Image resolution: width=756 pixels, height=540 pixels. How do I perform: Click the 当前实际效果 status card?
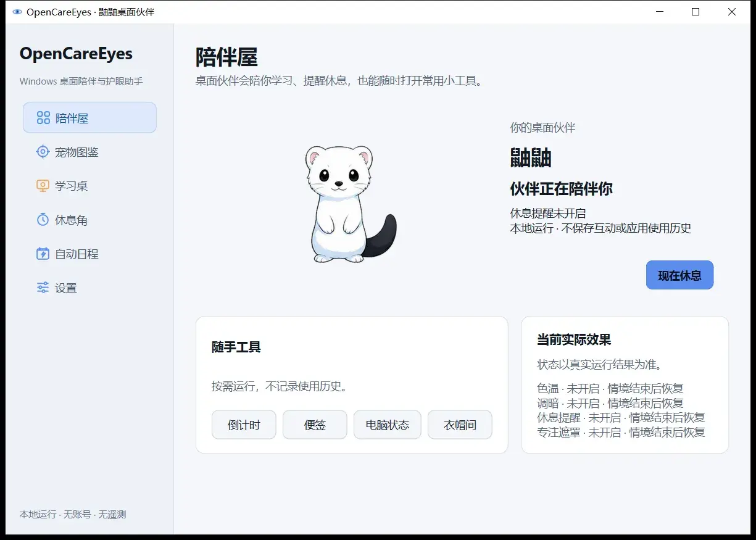pyautogui.click(x=625, y=385)
